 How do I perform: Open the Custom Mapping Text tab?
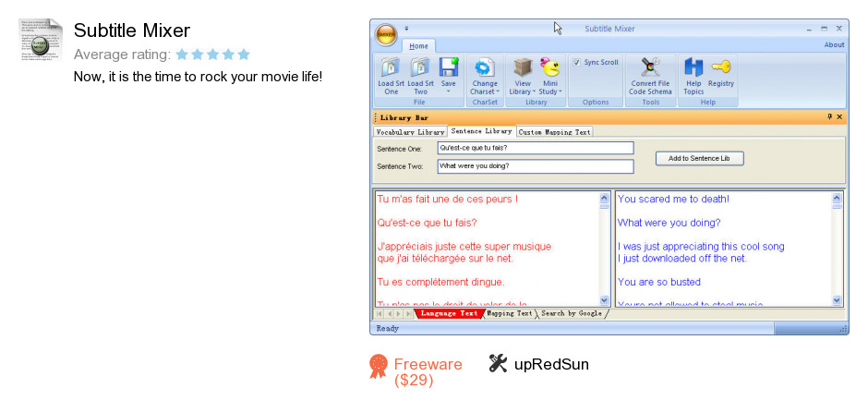point(555,132)
